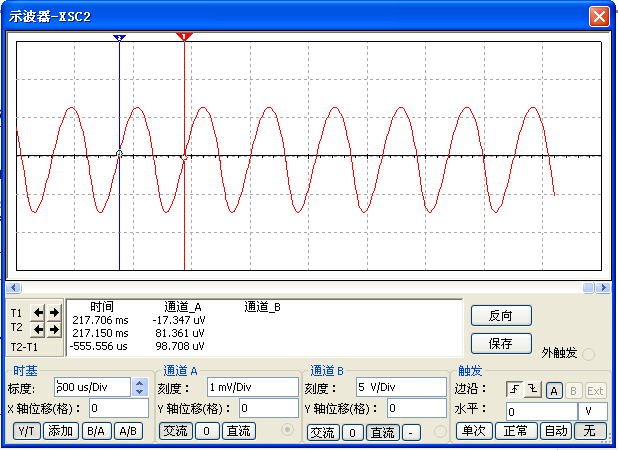This screenshot has width=618, height=450.
Task: Click the scroll left arrow under waveform
Action: (14, 288)
